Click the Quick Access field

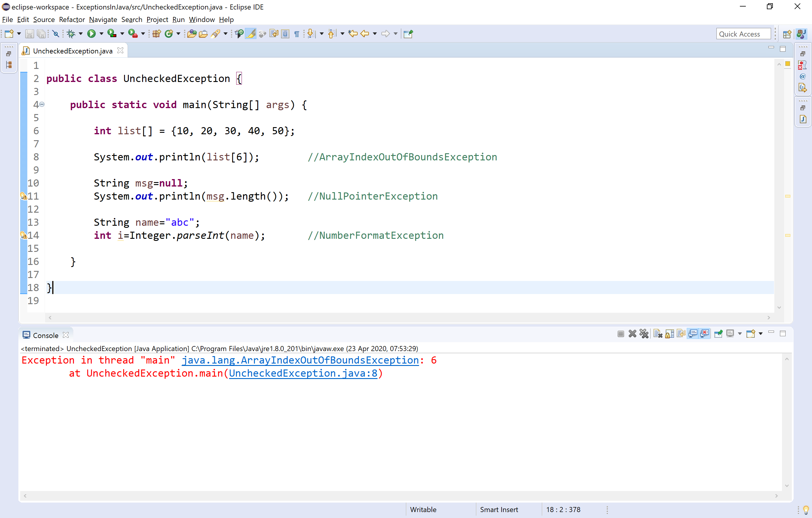743,33
